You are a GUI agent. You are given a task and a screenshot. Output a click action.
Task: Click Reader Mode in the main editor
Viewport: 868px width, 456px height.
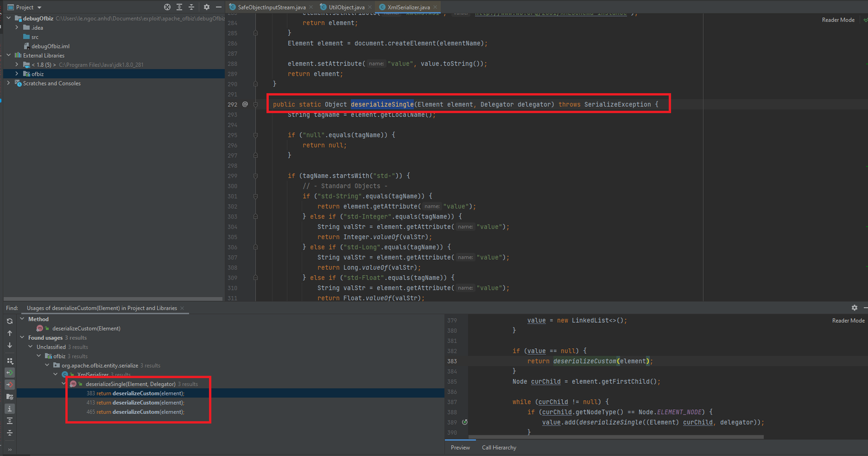point(838,20)
